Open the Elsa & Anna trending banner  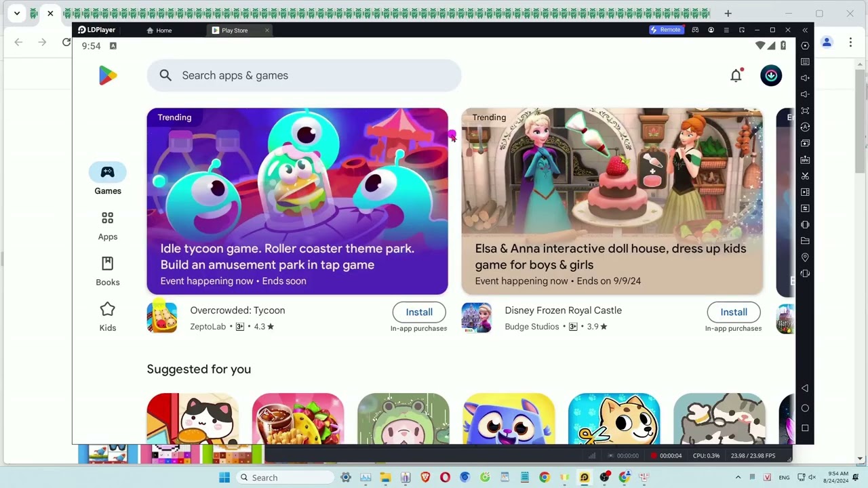pyautogui.click(x=612, y=201)
